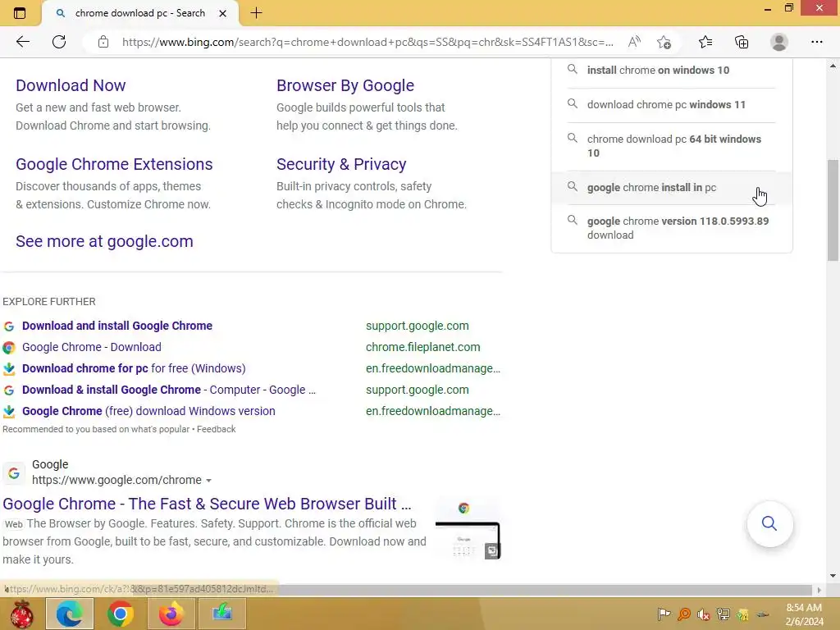
Task: Expand dropdown arrow next to google.com/chrome URL
Action: (x=208, y=481)
